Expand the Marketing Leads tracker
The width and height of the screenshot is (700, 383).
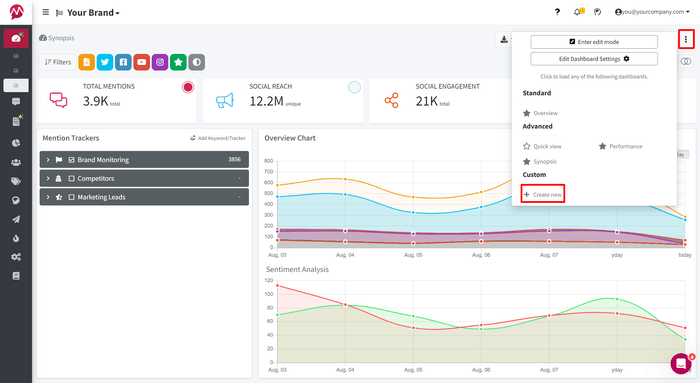tap(48, 197)
